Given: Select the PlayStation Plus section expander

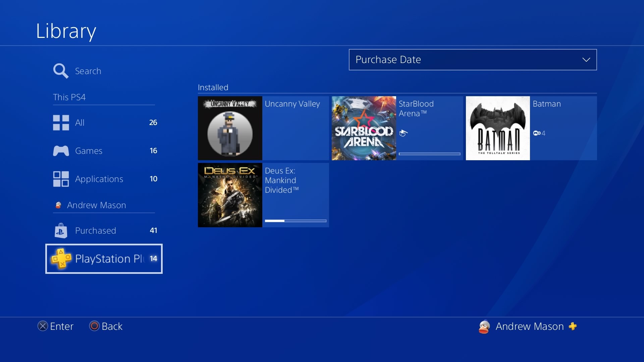Looking at the screenshot, I should 104,258.
